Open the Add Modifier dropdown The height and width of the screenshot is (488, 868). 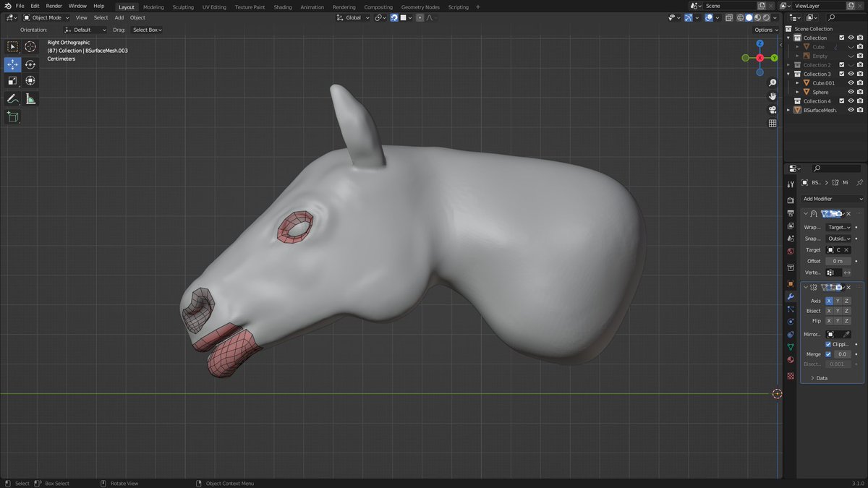click(832, 199)
